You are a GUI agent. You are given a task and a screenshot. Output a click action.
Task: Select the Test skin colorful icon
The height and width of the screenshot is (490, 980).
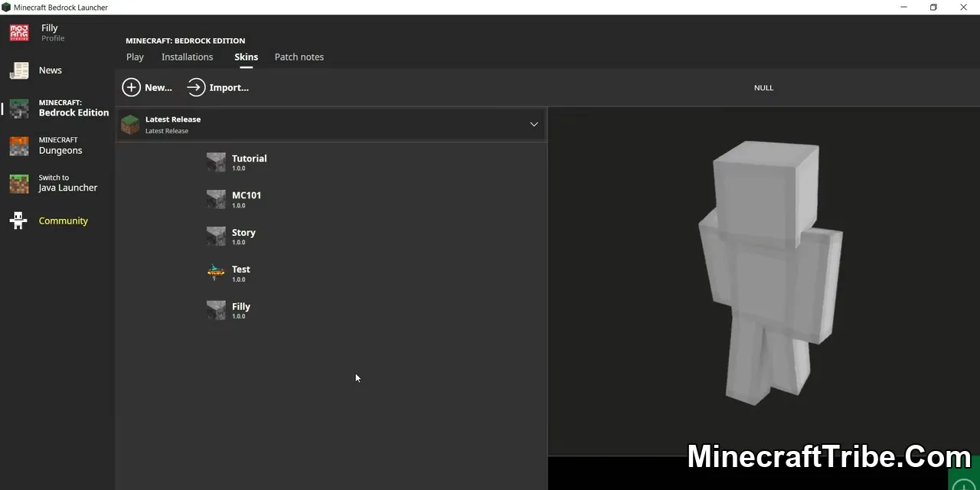click(x=216, y=273)
